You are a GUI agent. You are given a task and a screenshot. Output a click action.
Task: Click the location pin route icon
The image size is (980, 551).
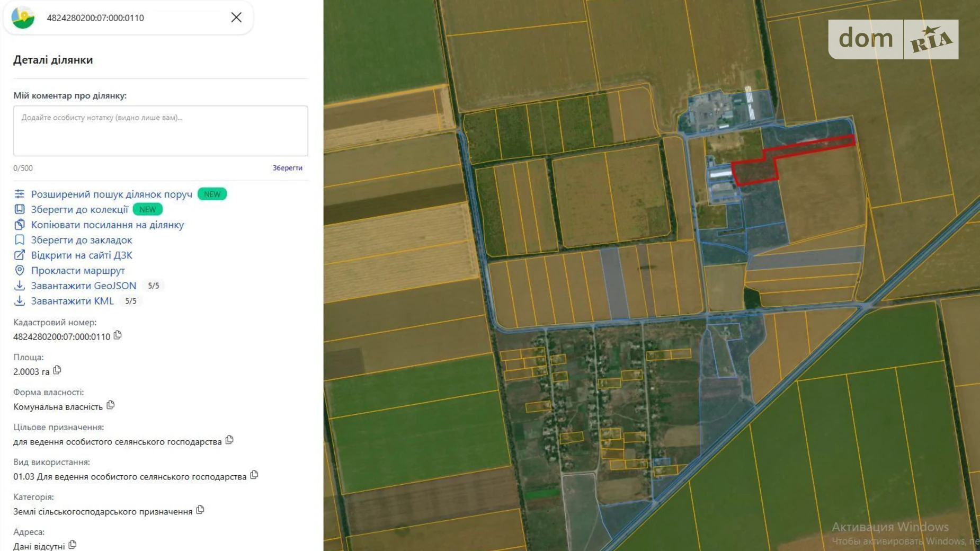click(20, 270)
